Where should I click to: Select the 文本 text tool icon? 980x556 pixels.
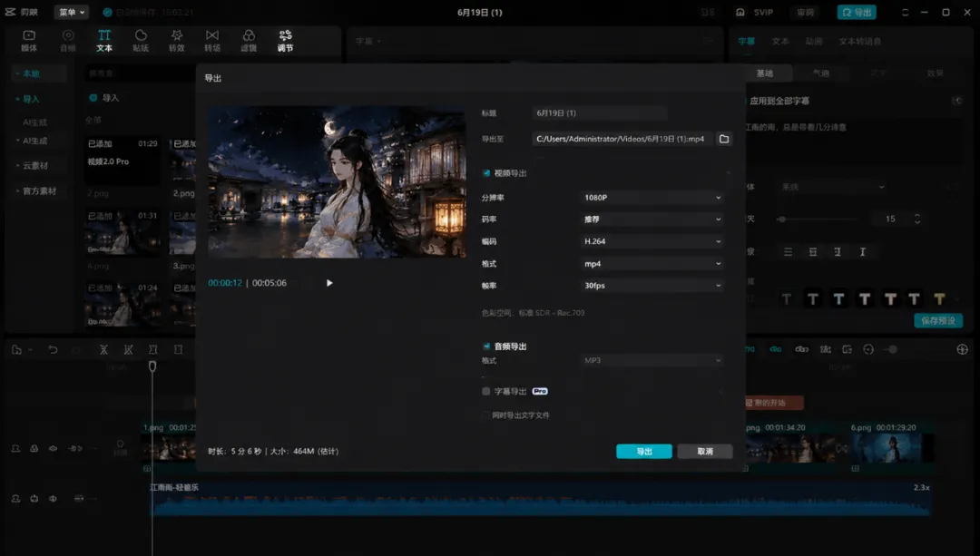pos(104,40)
